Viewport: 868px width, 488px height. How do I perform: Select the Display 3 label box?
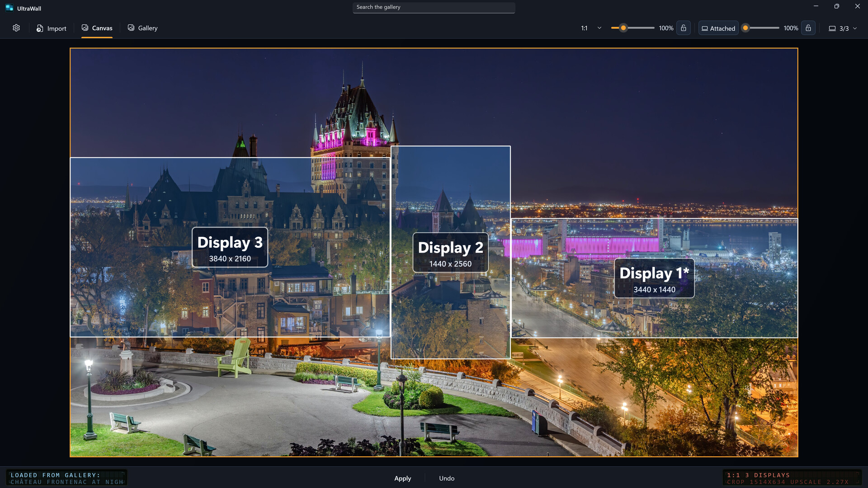[230, 247]
